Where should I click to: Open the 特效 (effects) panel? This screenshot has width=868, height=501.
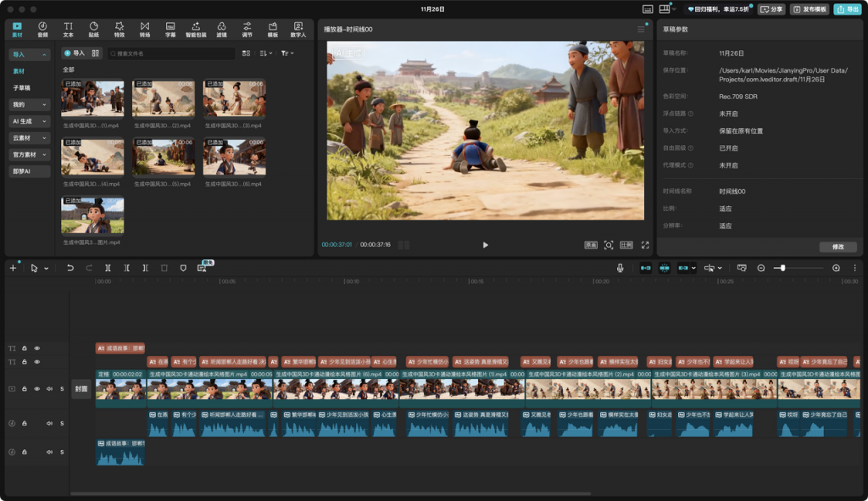[x=119, y=30]
